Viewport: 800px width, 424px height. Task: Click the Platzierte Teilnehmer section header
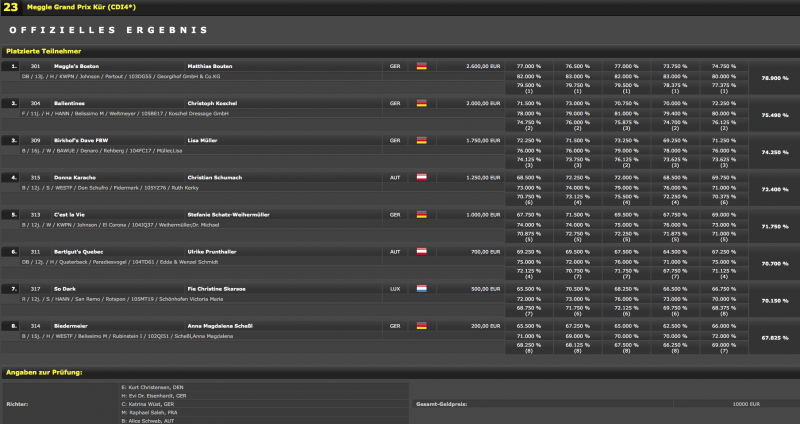click(x=44, y=50)
